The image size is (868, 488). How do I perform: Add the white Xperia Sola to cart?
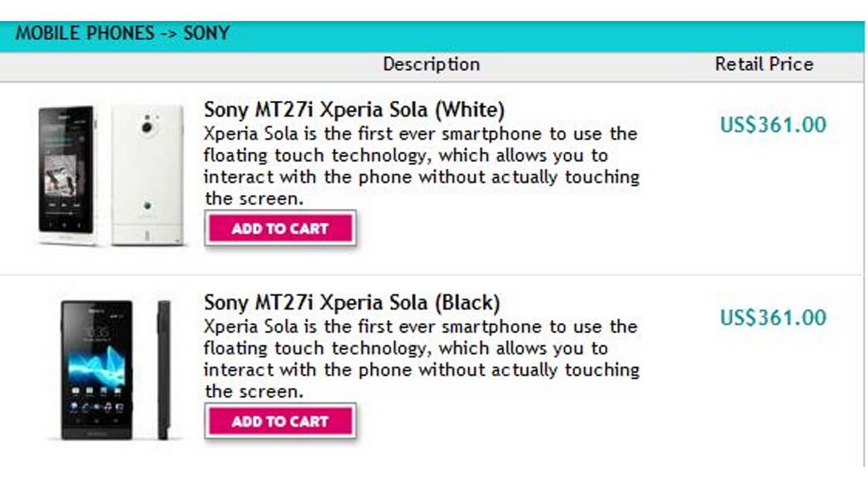click(x=280, y=228)
